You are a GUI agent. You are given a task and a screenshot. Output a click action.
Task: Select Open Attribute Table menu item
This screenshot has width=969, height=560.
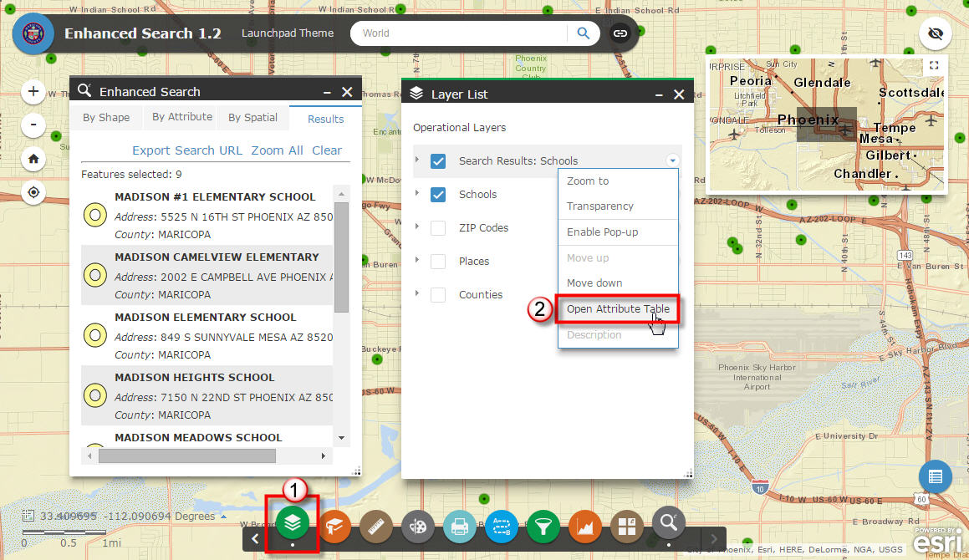tap(618, 308)
